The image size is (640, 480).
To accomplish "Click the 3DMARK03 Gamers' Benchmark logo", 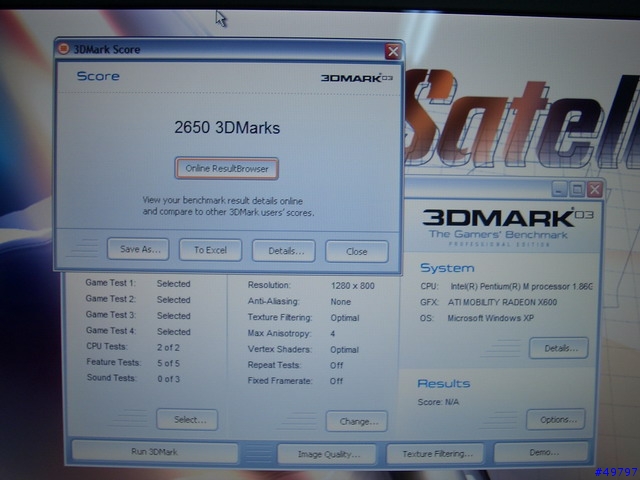I will coord(506,227).
